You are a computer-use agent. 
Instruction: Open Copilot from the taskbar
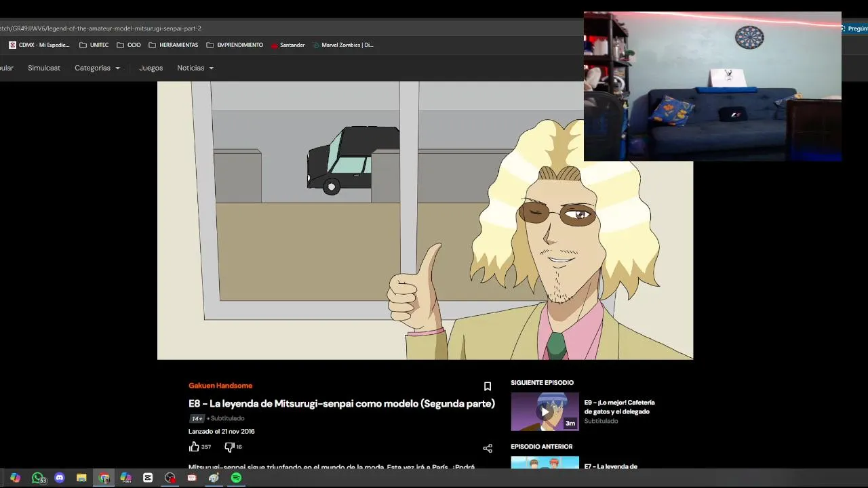coord(15,478)
